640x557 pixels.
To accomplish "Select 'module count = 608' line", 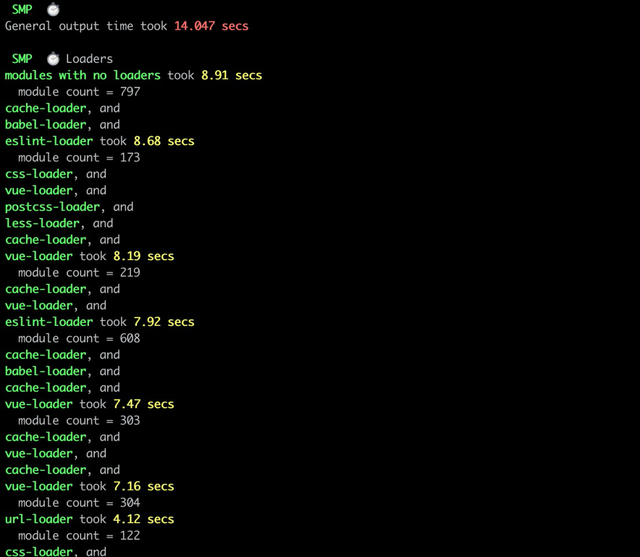I will click(x=79, y=338).
